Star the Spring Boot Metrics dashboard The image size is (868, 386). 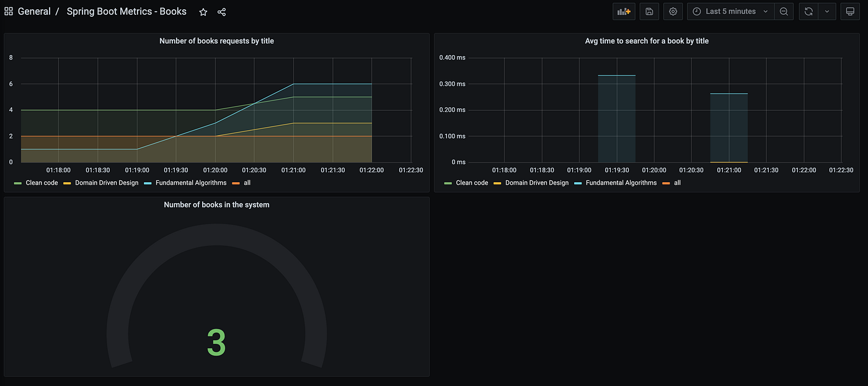pyautogui.click(x=203, y=12)
